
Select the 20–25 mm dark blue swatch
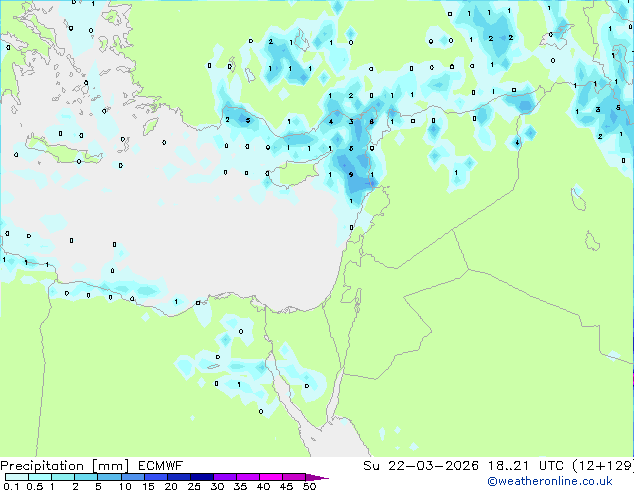pos(179,477)
